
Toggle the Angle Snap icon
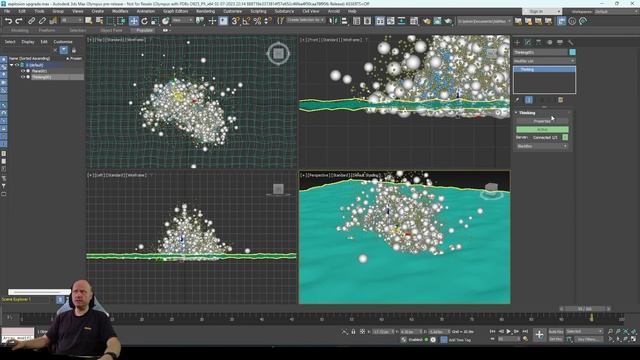click(x=246, y=21)
